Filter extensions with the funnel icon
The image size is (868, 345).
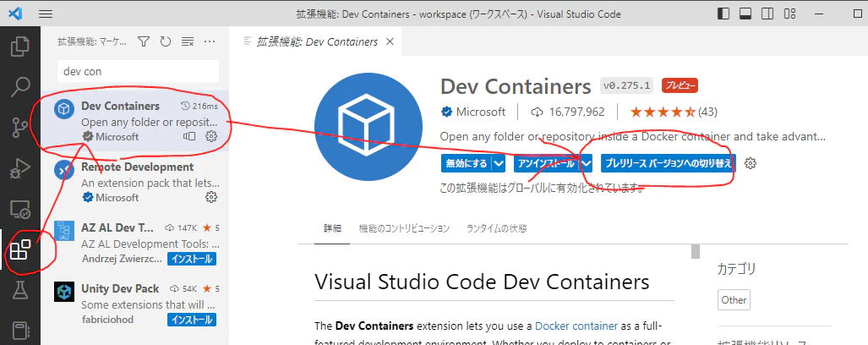pyautogui.click(x=144, y=41)
